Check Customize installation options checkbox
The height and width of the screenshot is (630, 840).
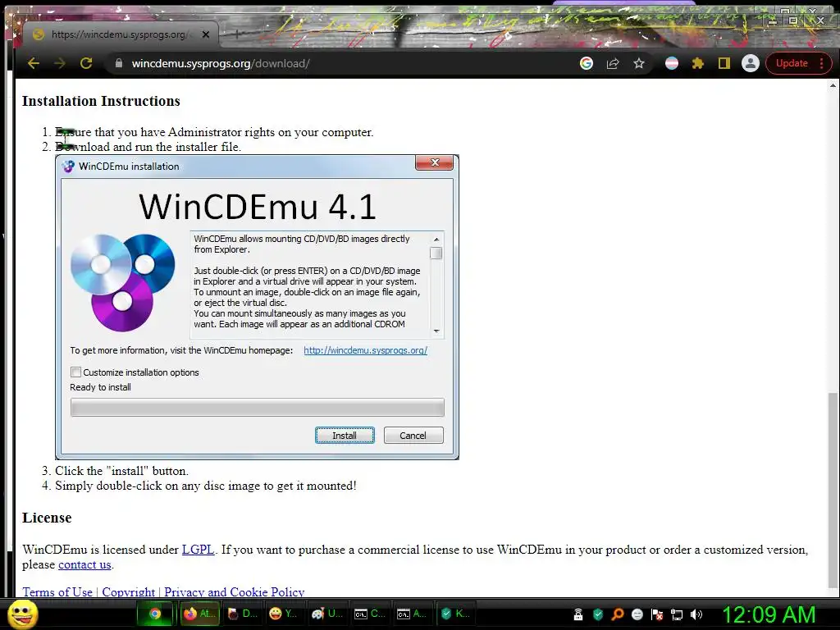(x=76, y=372)
